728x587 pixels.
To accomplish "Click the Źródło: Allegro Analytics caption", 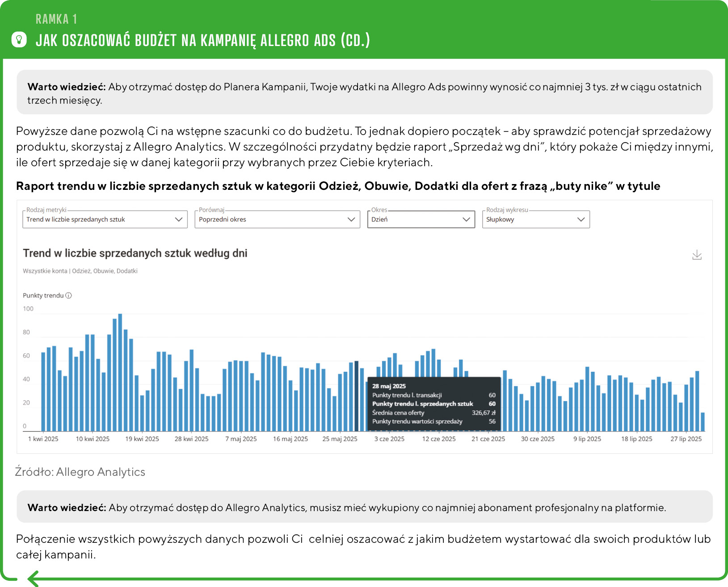I will (80, 472).
